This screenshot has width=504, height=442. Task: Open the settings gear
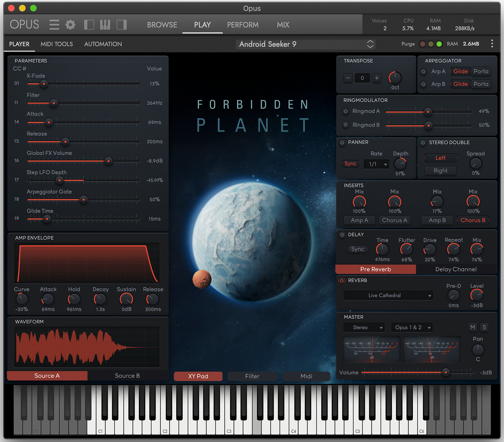70,25
